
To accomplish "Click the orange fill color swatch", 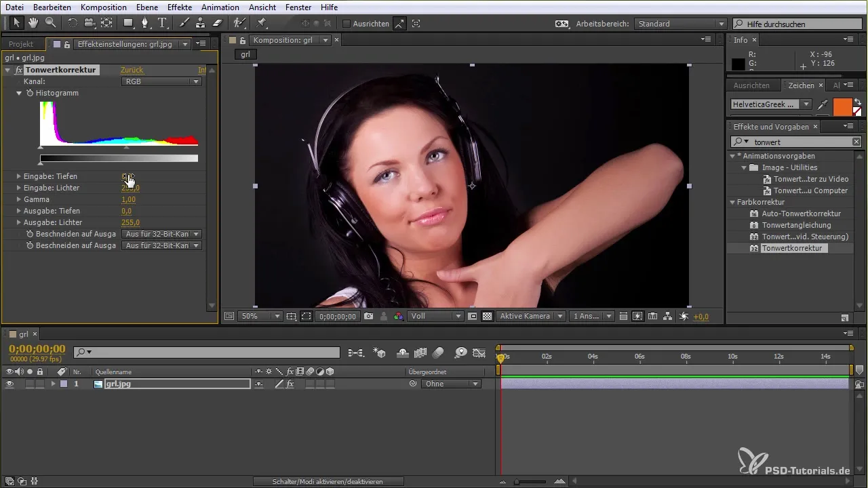I will click(842, 106).
